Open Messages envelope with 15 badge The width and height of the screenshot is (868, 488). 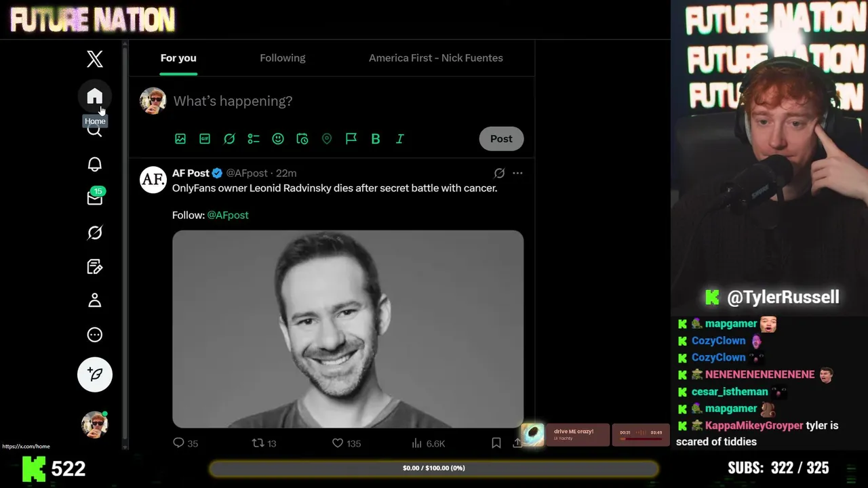click(95, 197)
